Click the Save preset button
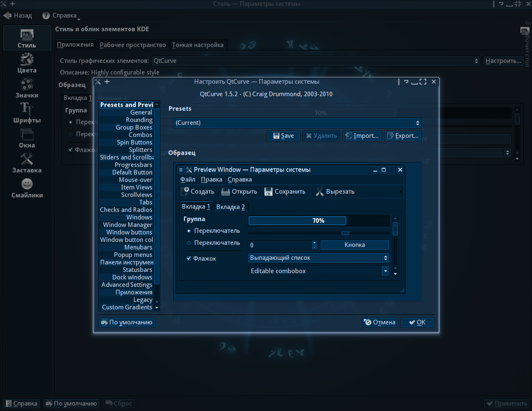The image size is (532, 411). click(x=283, y=136)
